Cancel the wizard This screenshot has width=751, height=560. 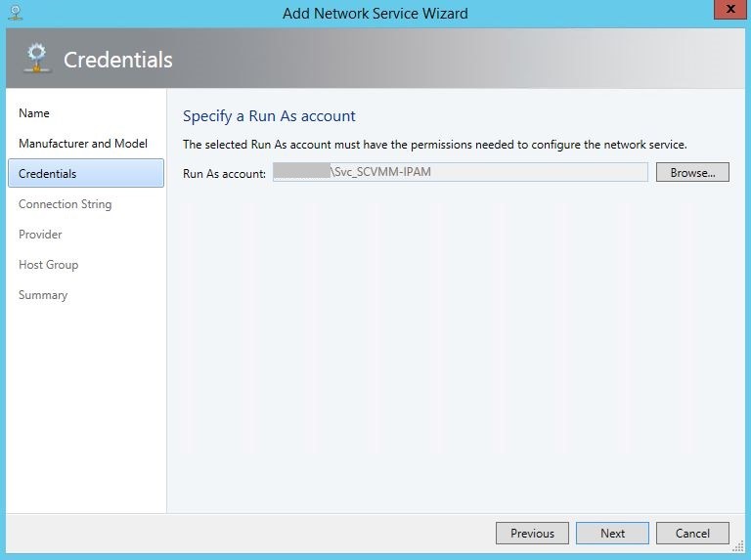click(x=692, y=534)
